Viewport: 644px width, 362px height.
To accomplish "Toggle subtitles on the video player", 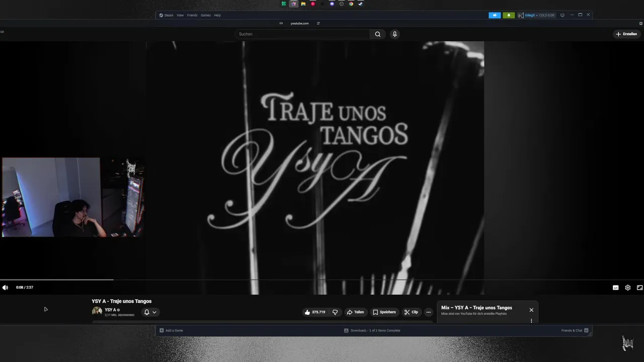I will tap(615, 288).
